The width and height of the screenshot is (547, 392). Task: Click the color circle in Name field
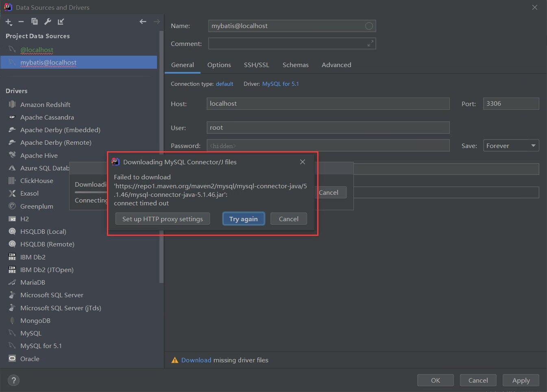(x=369, y=26)
